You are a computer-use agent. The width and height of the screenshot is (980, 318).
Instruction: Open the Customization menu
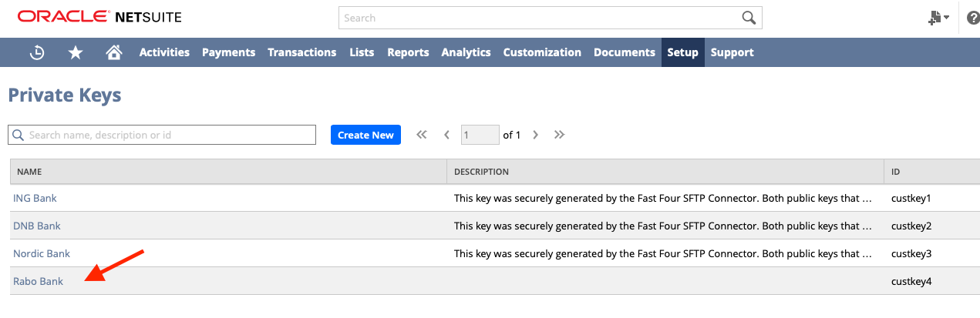pyautogui.click(x=542, y=52)
